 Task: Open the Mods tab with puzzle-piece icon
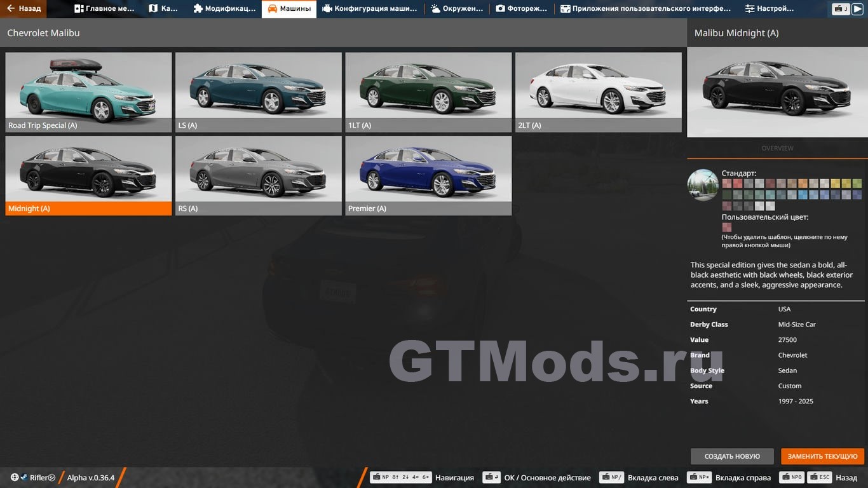pyautogui.click(x=224, y=9)
